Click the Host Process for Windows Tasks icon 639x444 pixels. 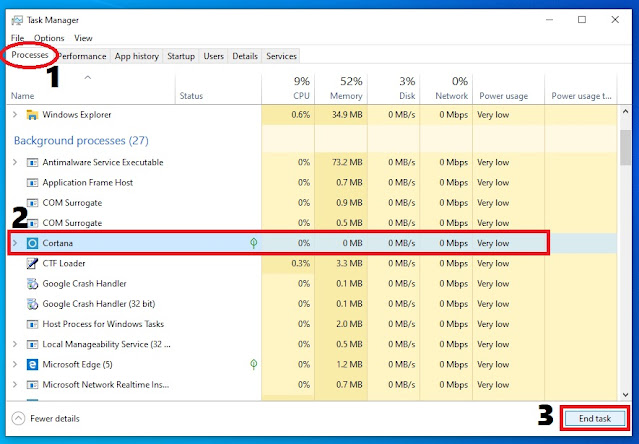(32, 324)
